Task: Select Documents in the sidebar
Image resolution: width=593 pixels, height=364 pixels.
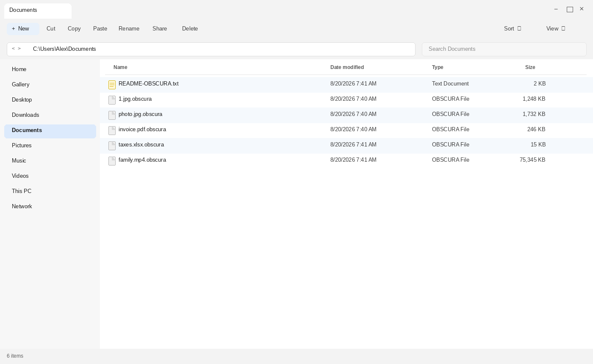Action: (x=50, y=131)
